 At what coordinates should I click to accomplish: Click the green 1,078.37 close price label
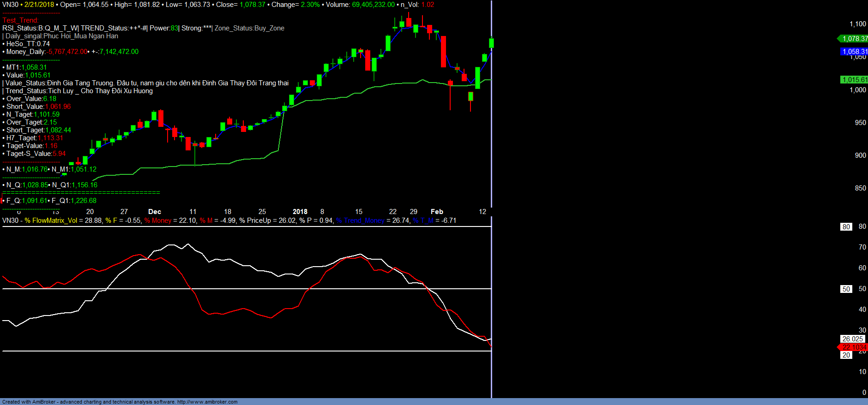click(x=854, y=39)
